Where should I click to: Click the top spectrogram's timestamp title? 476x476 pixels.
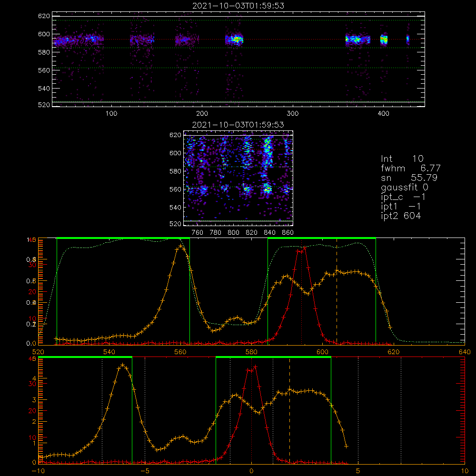tap(238, 6)
